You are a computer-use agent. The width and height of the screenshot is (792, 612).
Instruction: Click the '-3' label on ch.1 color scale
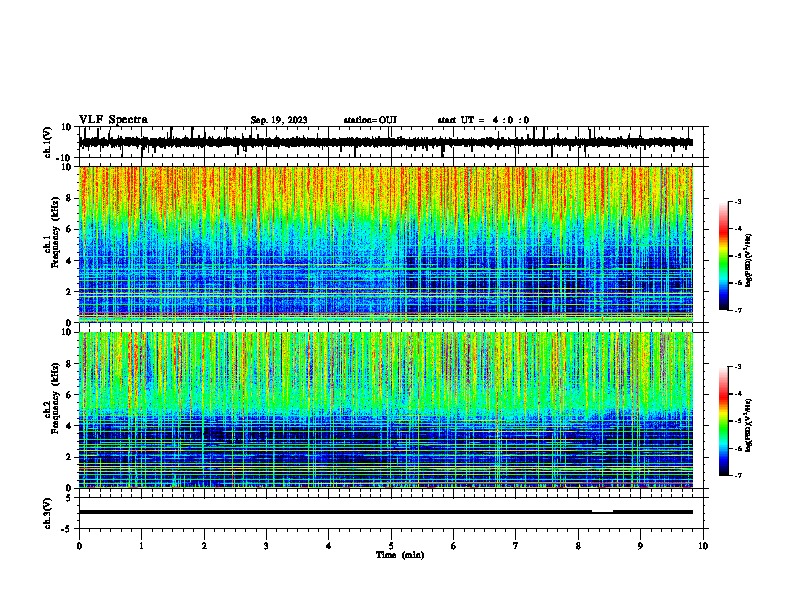[737, 201]
